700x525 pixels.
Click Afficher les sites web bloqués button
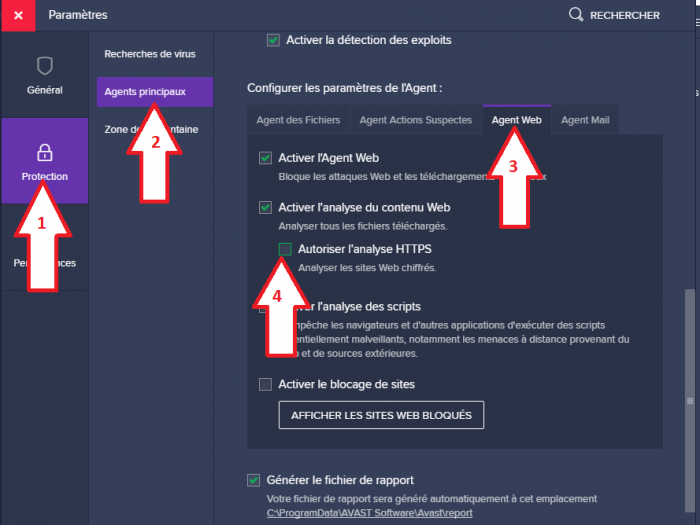[381, 415]
